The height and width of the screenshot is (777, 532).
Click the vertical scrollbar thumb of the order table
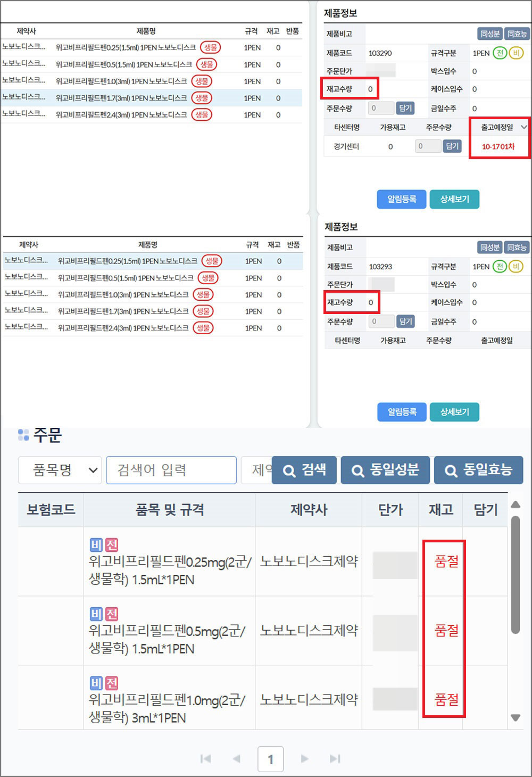515,575
